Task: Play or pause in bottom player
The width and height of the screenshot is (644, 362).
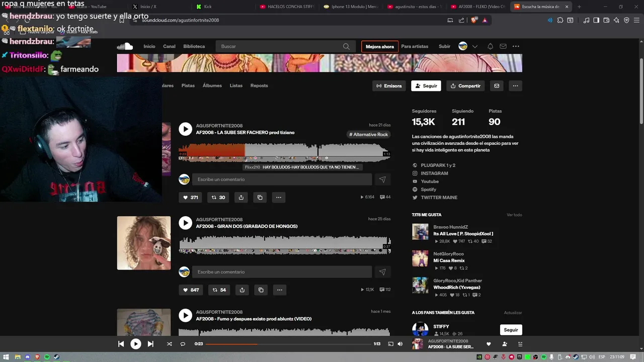Action: tap(136, 344)
